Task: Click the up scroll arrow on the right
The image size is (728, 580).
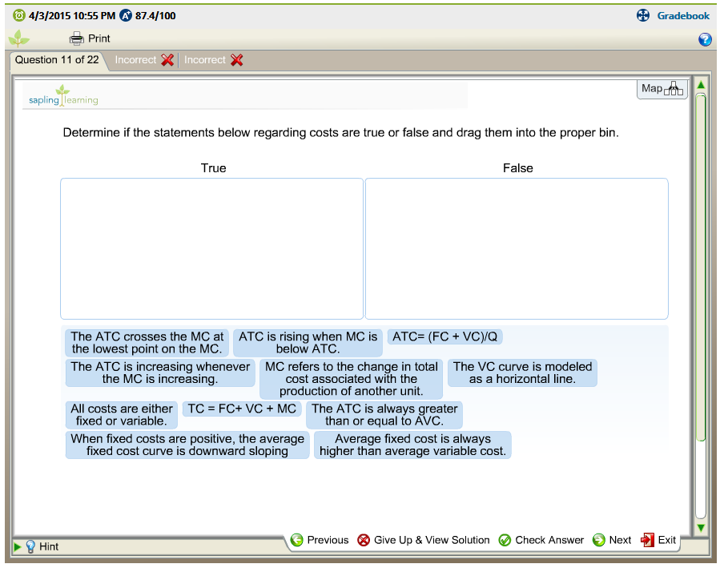Action: (x=701, y=84)
